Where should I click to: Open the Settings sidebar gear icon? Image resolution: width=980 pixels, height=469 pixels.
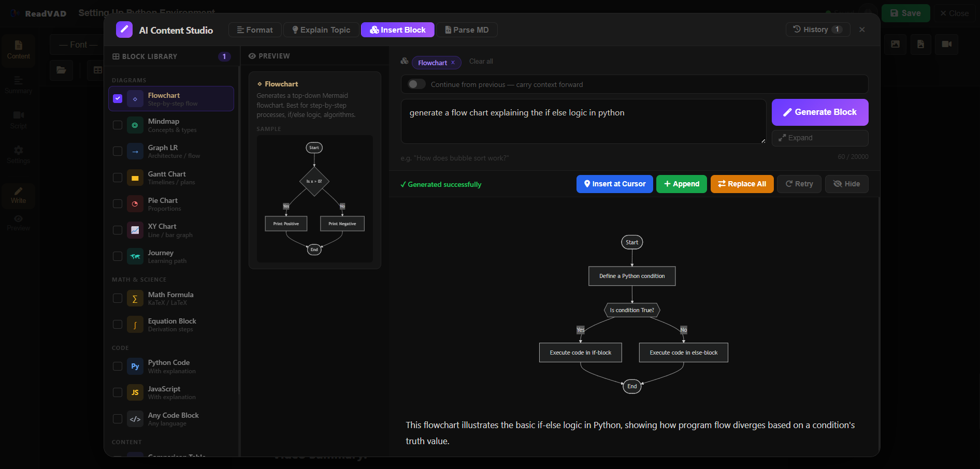pos(19,150)
